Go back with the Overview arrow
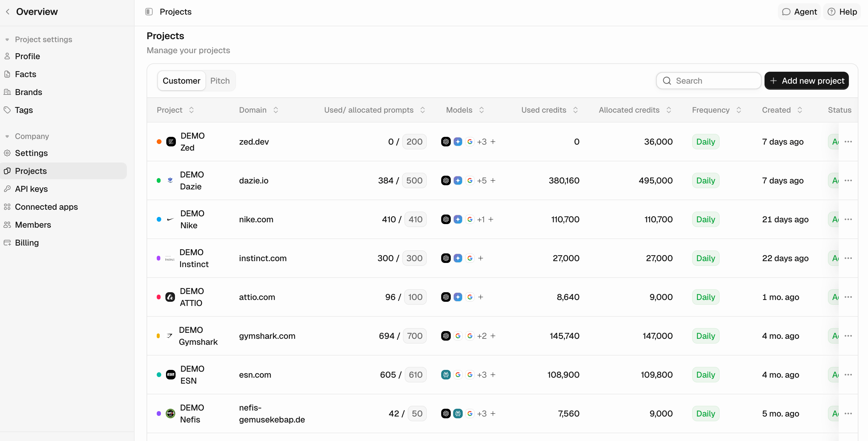This screenshot has height=441, width=868. point(8,12)
